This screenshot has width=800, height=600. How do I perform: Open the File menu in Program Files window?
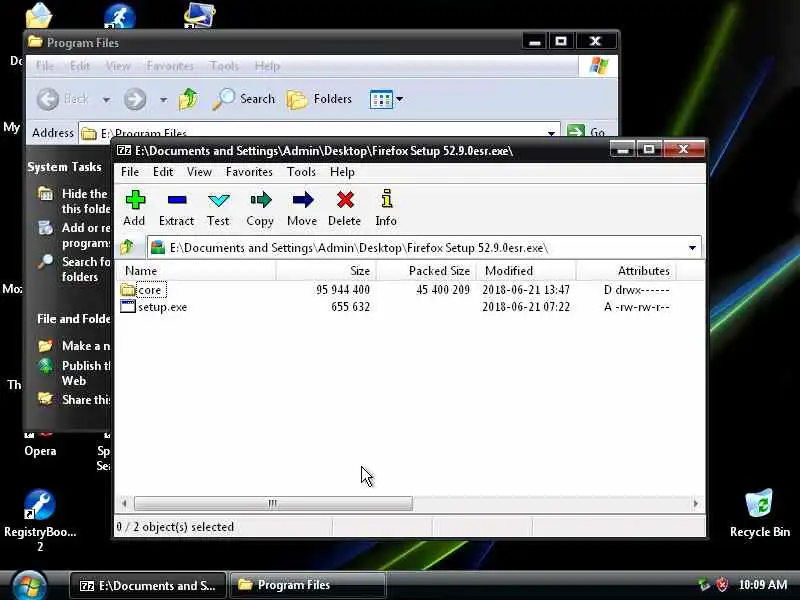pos(44,66)
